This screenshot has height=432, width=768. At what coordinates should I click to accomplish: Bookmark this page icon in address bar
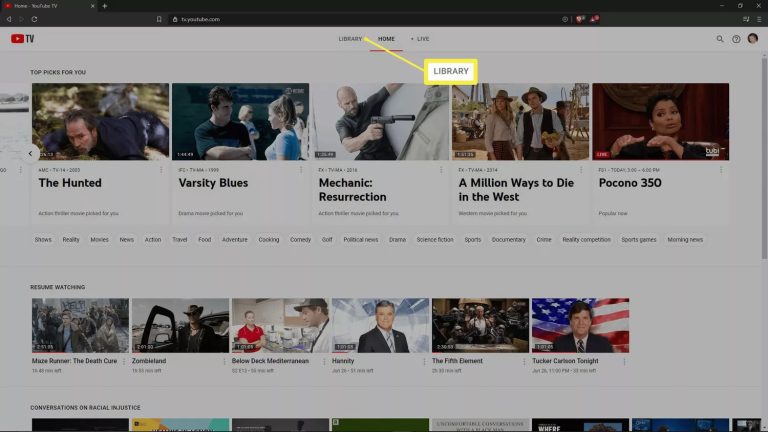[x=159, y=19]
